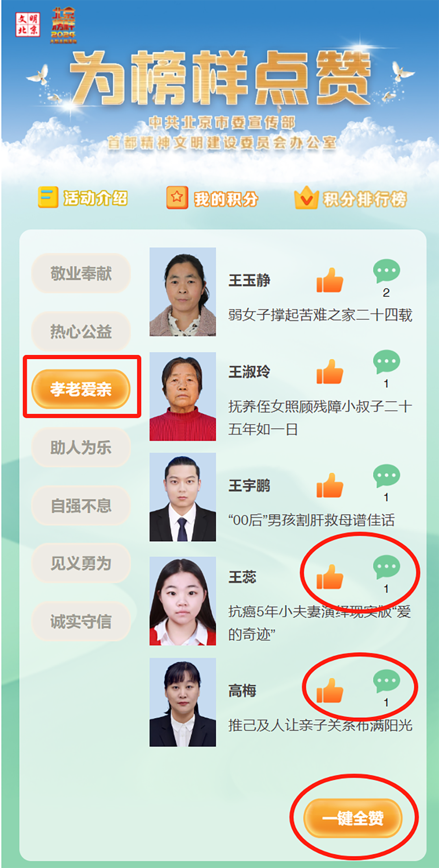Choose the 助人为乐 category

(x=81, y=448)
